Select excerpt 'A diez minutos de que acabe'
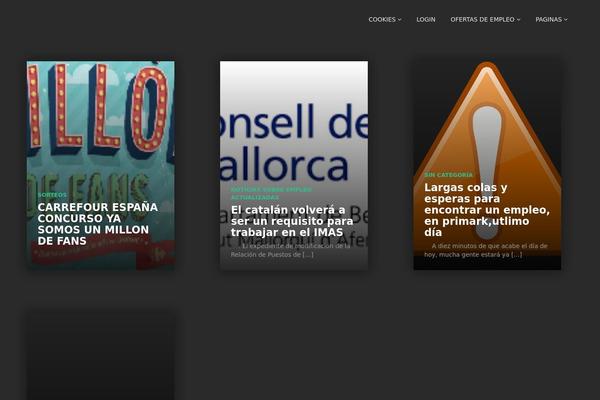This screenshot has width=600, height=400. pos(486,250)
